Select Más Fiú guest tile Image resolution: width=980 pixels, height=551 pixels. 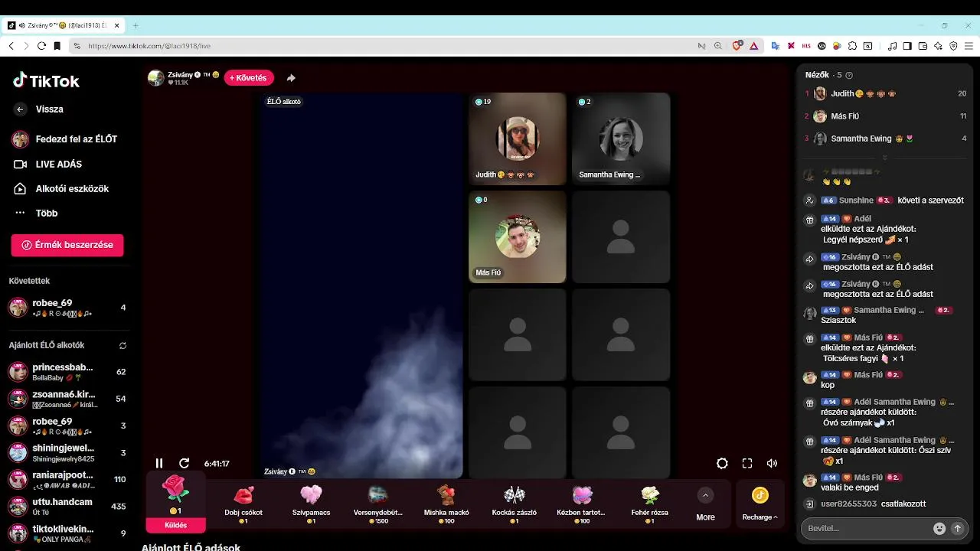tap(518, 236)
